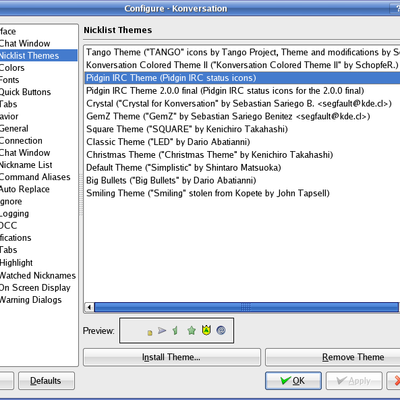Confirm settings with the OK button

293,381
